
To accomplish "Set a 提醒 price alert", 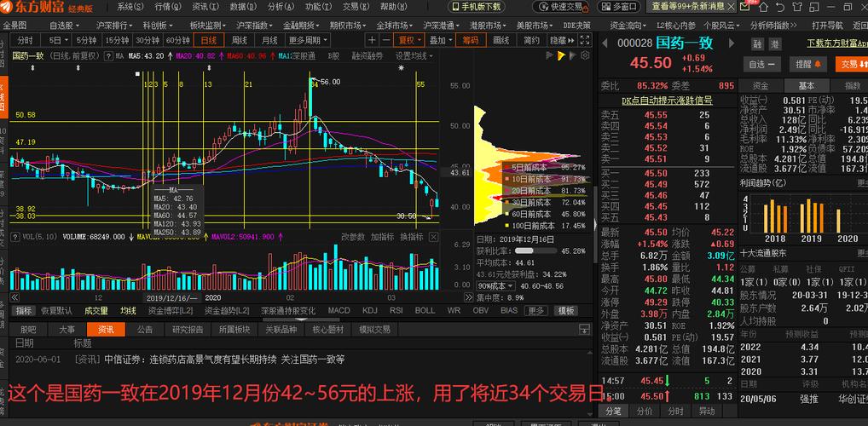I will (x=807, y=64).
